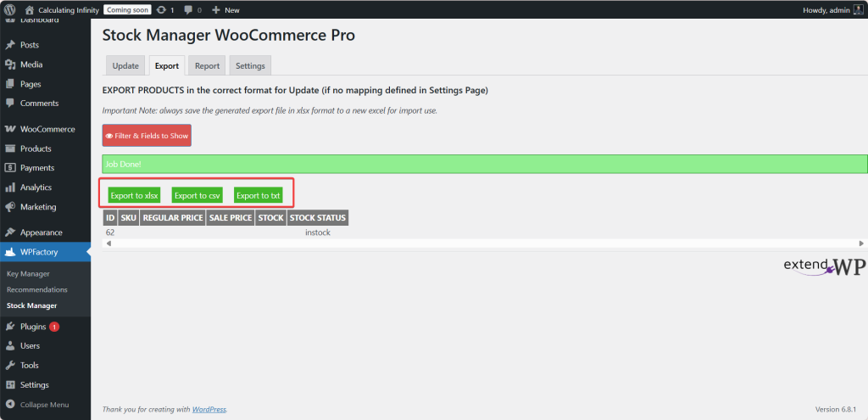This screenshot has height=420, width=868.
Task: Open Howdy, admin account menu
Action: click(x=832, y=10)
